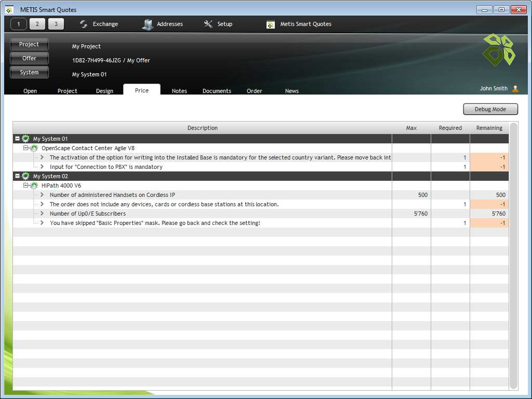Screen dimensions: 532x399
Task: Click "1D82-7H499-46JZG / My Offer" text
Action: [x=111, y=60]
